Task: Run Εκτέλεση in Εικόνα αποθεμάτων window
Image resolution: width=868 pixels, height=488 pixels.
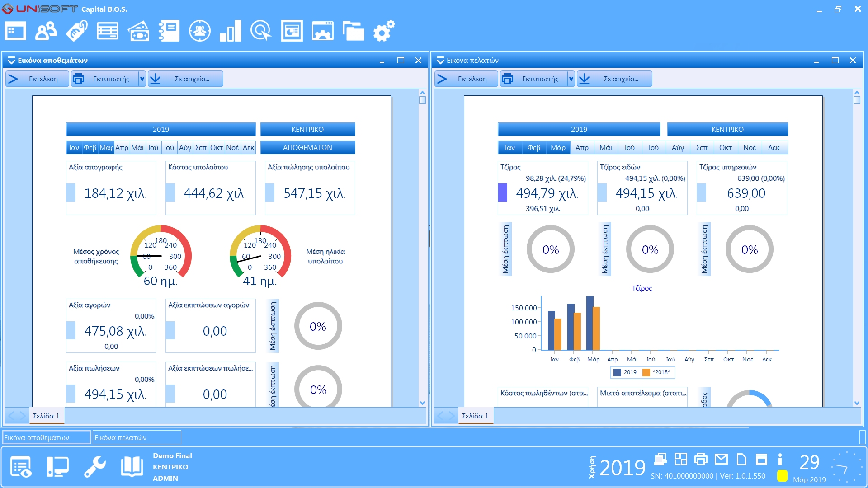Action: pyautogui.click(x=38, y=79)
